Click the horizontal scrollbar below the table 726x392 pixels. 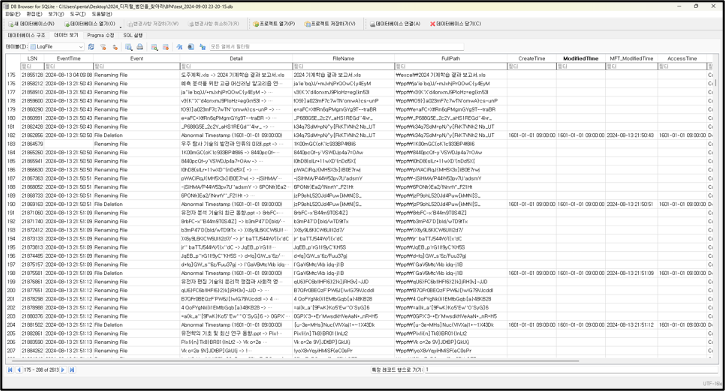(296, 361)
